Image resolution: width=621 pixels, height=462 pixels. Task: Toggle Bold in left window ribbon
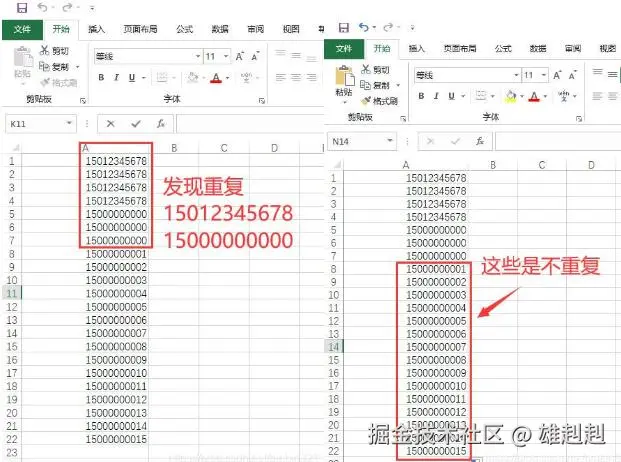[x=101, y=78]
